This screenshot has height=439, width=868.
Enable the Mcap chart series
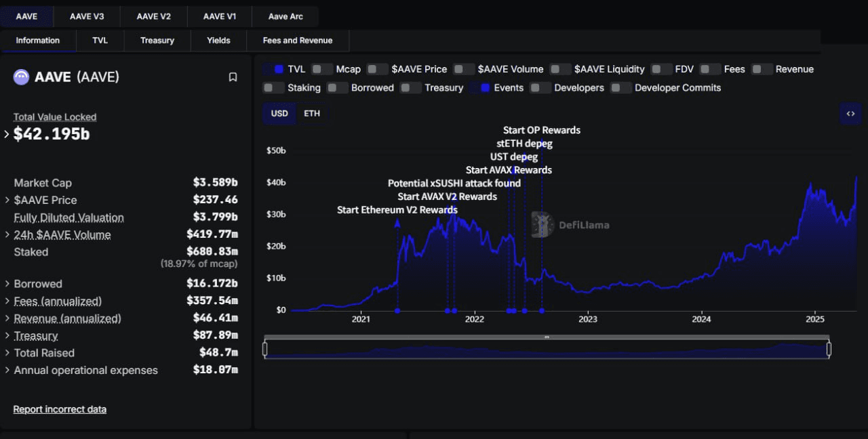(x=322, y=69)
